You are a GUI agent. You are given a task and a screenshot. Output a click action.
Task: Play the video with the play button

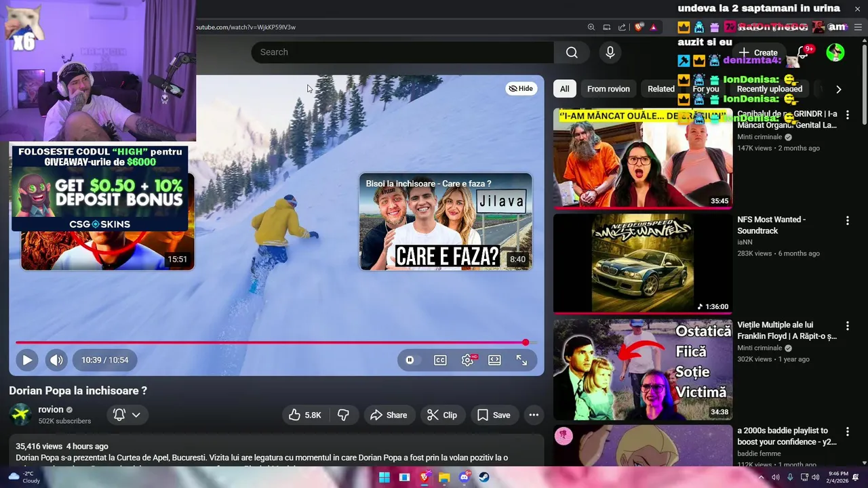[x=27, y=360]
